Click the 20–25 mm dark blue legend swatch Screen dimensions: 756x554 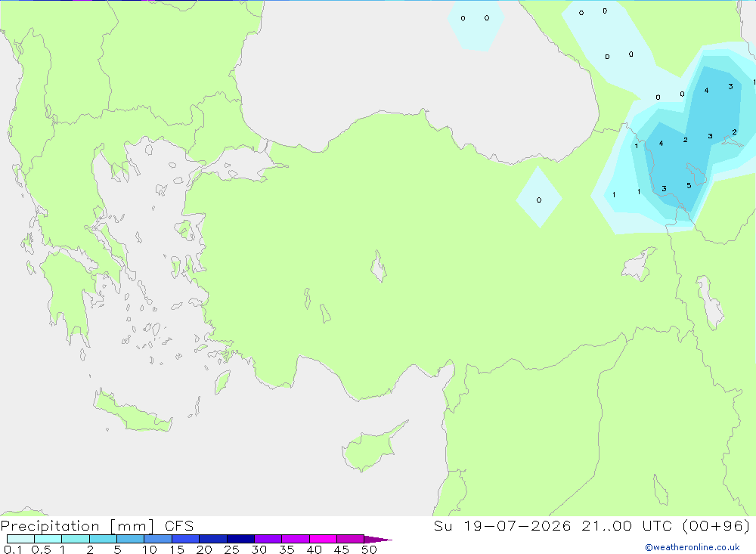(x=213, y=539)
